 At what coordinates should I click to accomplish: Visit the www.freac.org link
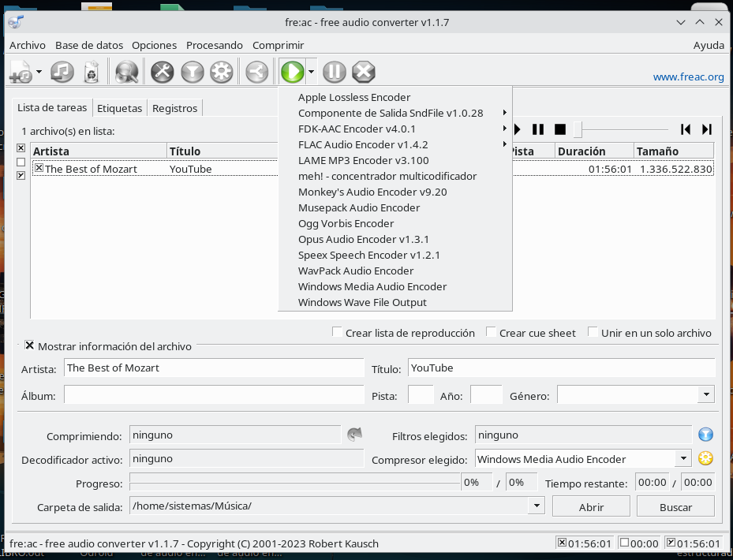coord(688,77)
